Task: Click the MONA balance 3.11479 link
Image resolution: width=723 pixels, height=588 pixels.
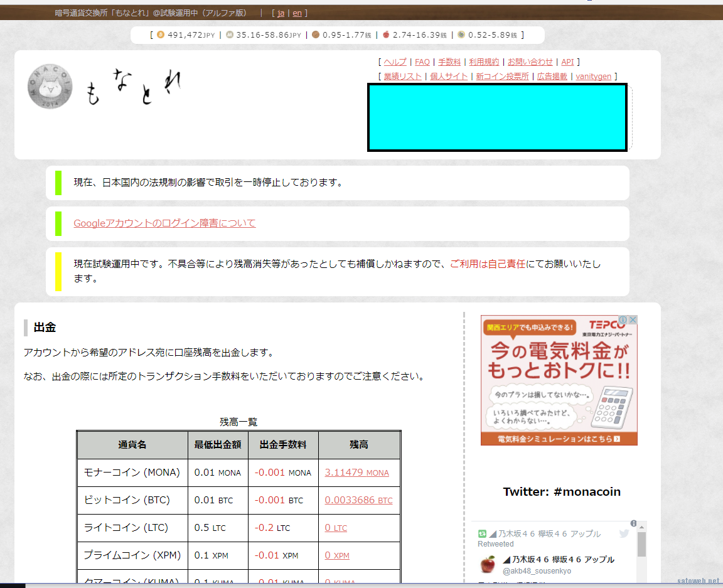Action: click(x=356, y=473)
